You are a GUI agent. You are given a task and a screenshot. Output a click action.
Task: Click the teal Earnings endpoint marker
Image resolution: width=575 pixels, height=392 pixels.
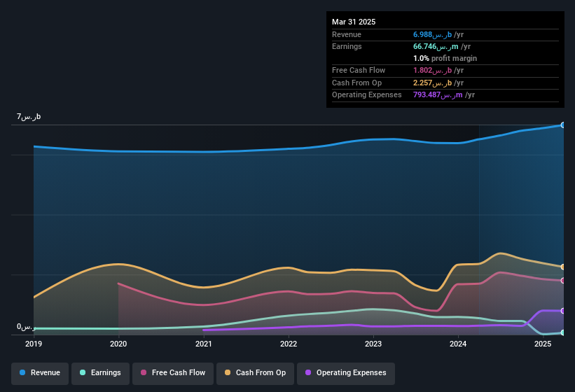click(563, 332)
